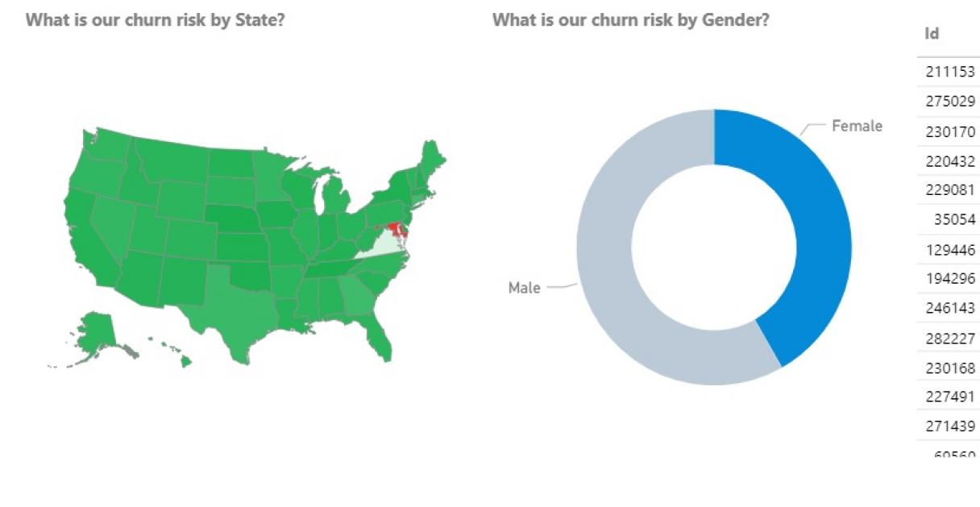980x507 pixels.
Task: Click the churn risk by Gender title
Action: pyautogui.click(x=631, y=19)
